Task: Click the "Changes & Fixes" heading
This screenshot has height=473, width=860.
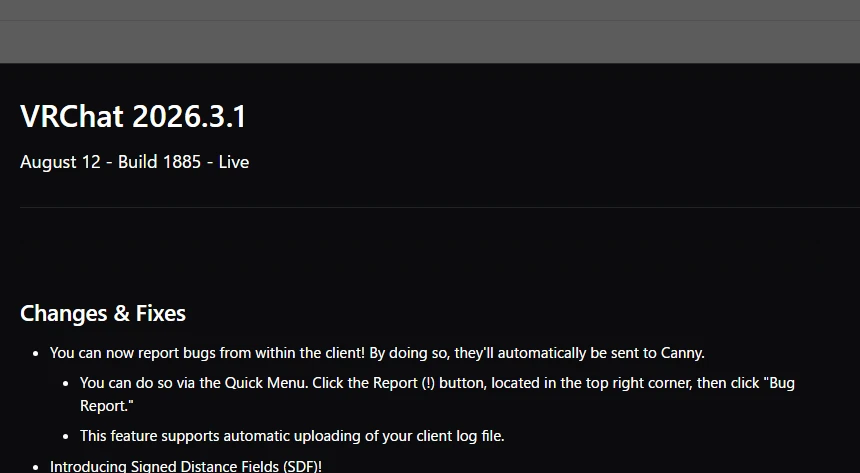Action: (x=103, y=313)
